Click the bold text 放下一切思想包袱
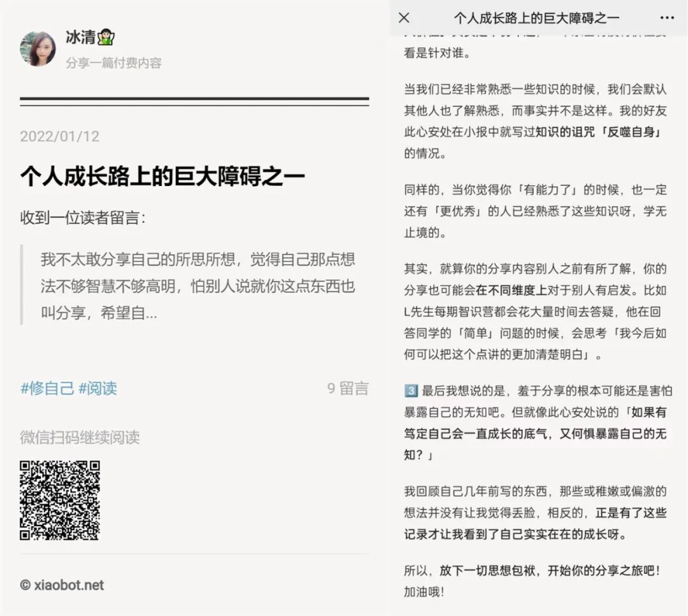 click(487, 570)
